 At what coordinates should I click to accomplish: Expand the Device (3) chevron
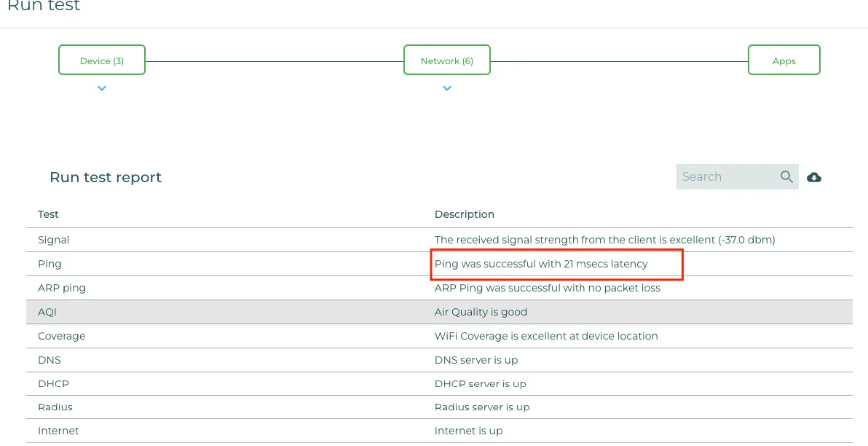click(102, 88)
